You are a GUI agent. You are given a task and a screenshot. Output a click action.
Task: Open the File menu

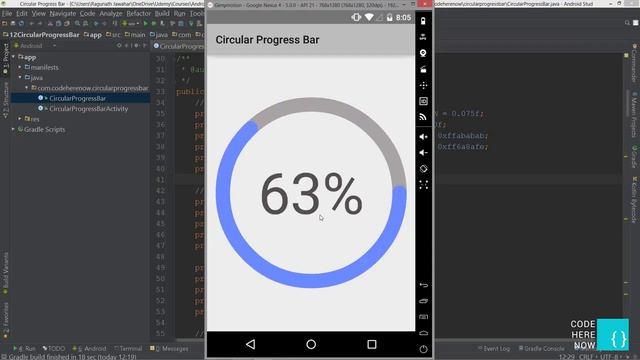[x=7, y=13]
